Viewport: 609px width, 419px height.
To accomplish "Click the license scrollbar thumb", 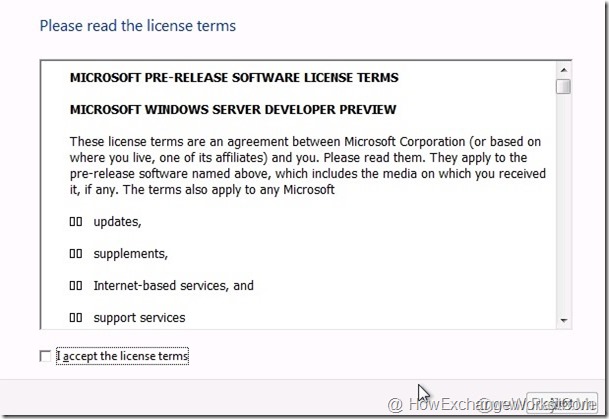I will pyautogui.click(x=564, y=86).
